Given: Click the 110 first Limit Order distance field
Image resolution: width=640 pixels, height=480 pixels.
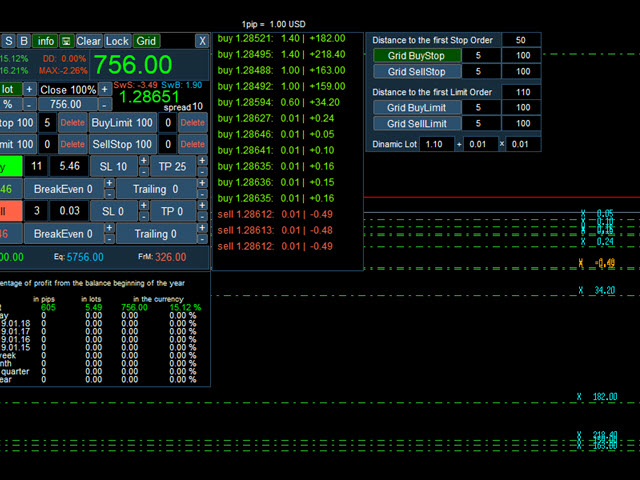Looking at the screenshot, I should 523,92.
